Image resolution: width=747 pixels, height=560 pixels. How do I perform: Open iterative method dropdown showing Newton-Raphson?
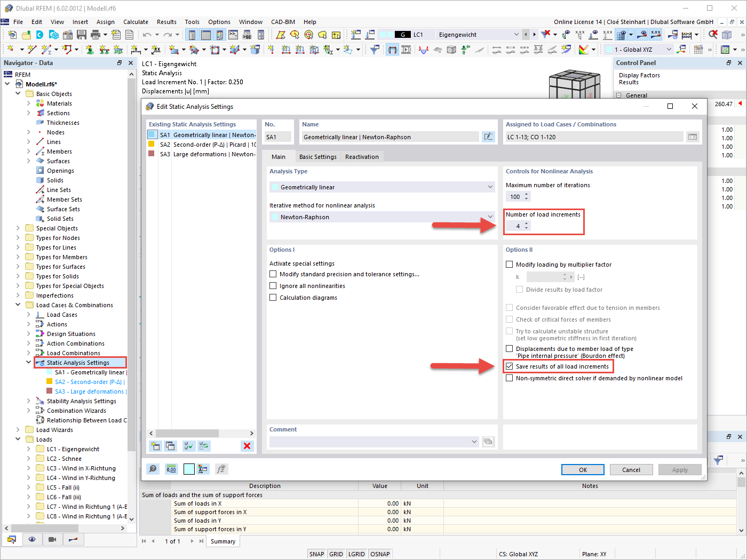pyautogui.click(x=489, y=217)
